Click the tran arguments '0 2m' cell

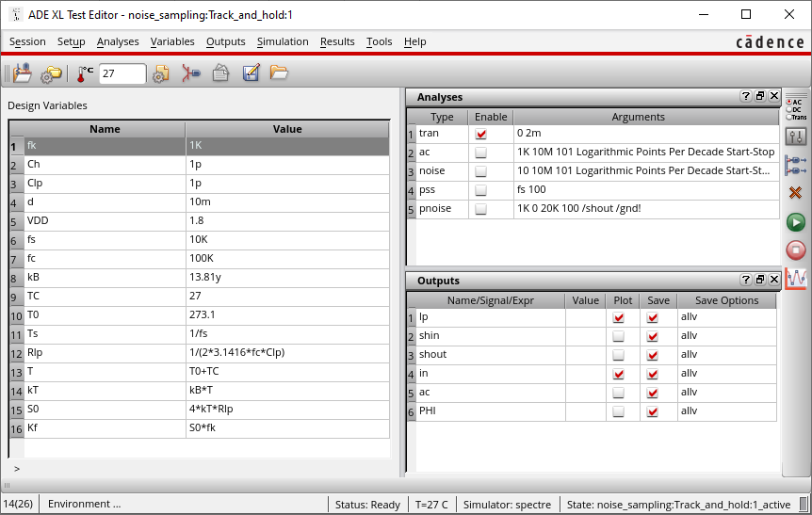coord(646,133)
